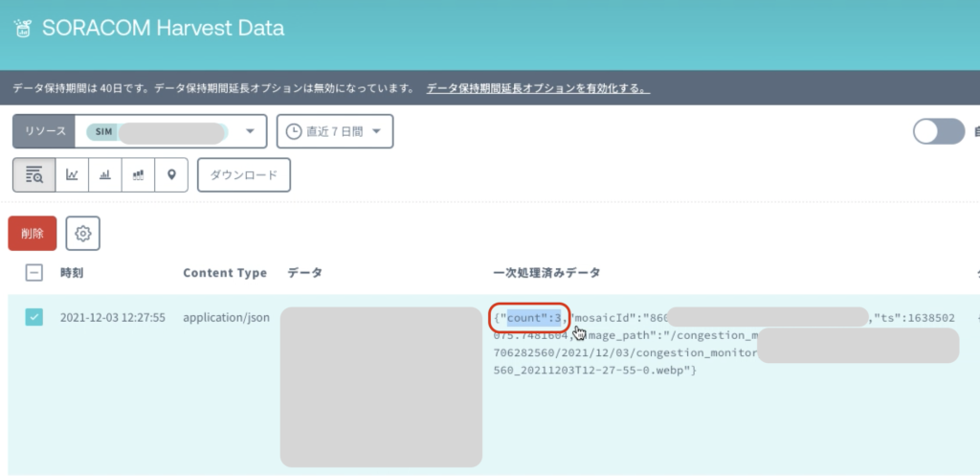Screen dimensions: 980x476
Task: Click the 一次処理済みデータ column header
Action: [x=546, y=273]
